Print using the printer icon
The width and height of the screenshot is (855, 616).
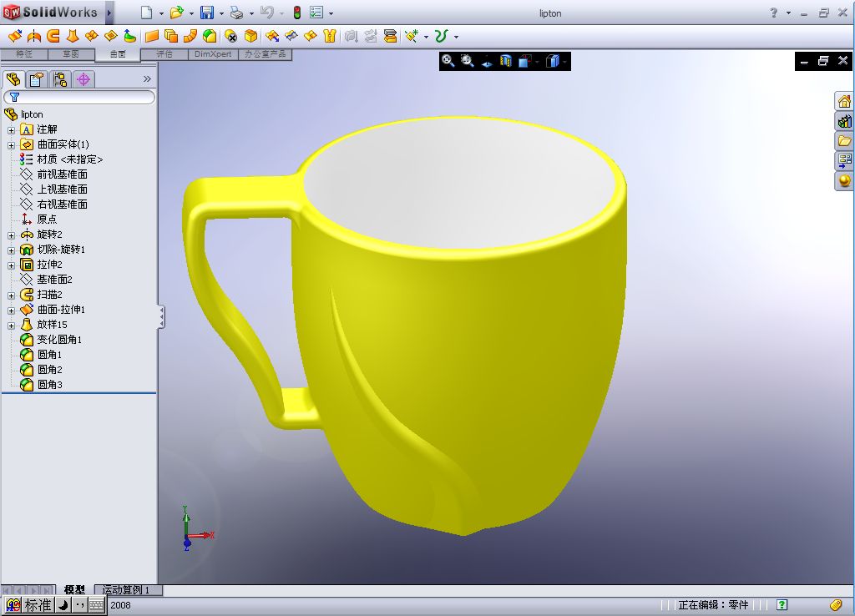(236, 13)
